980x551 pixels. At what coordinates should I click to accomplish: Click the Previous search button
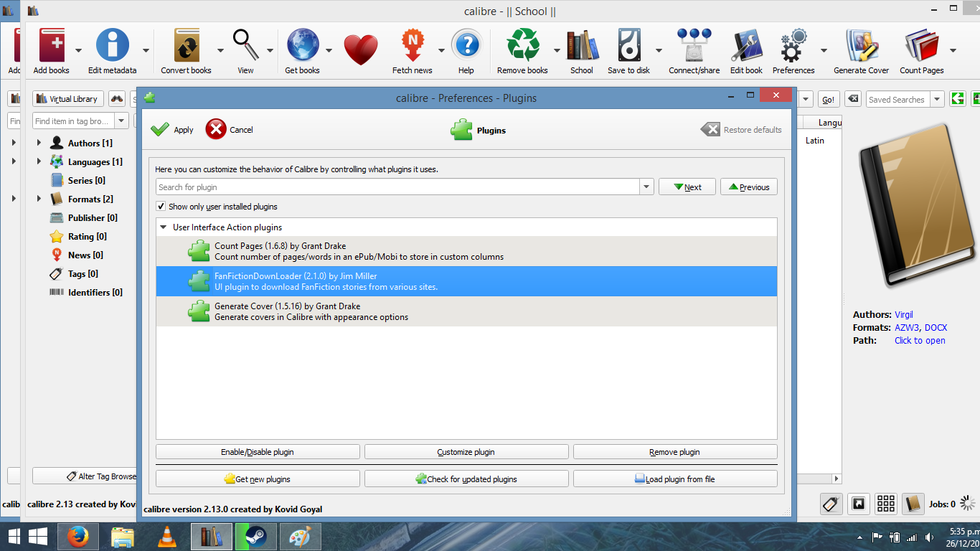[x=749, y=187]
